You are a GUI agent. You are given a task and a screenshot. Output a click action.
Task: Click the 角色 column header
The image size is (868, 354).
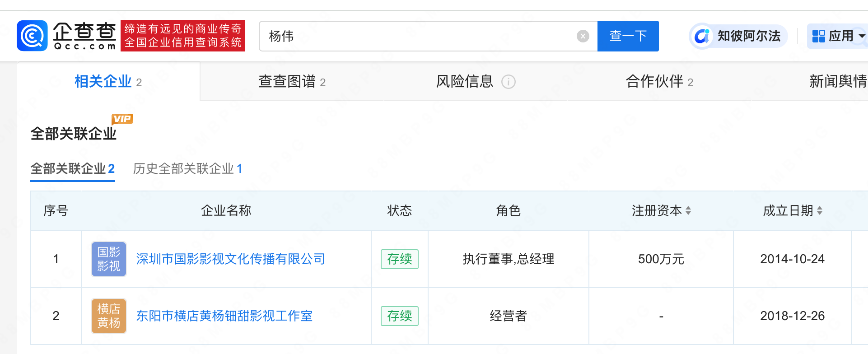pos(509,210)
